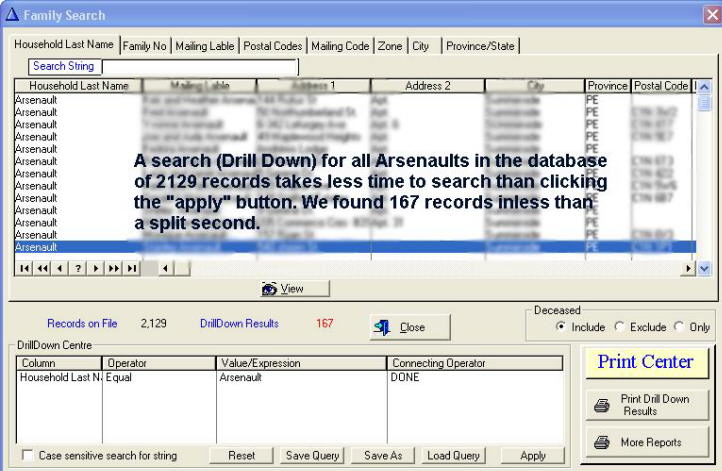Apply the drill down query
Viewport: 722px width, 471px height.
click(x=533, y=455)
